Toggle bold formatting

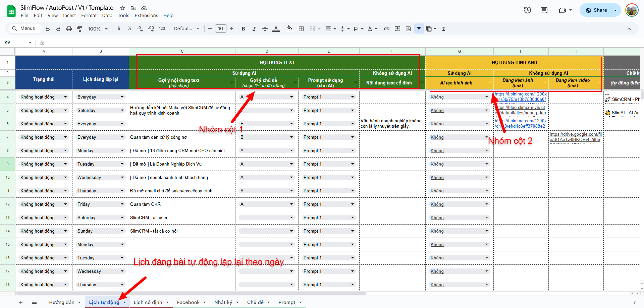[243, 29]
